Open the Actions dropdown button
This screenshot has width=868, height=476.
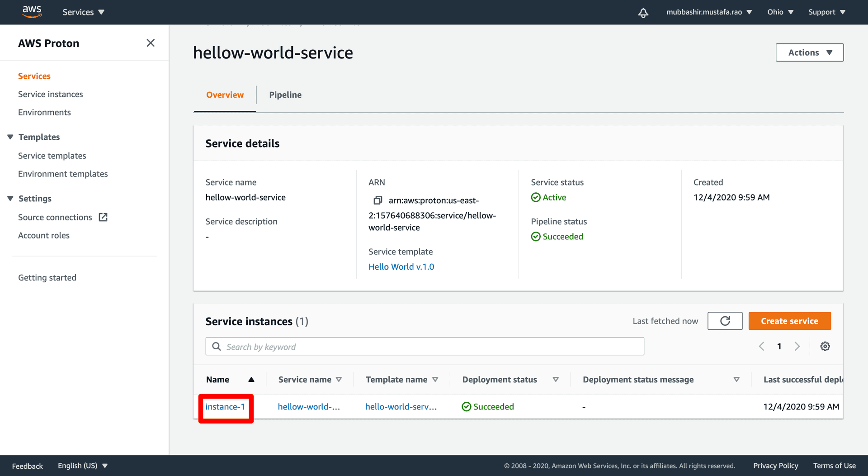[809, 52]
